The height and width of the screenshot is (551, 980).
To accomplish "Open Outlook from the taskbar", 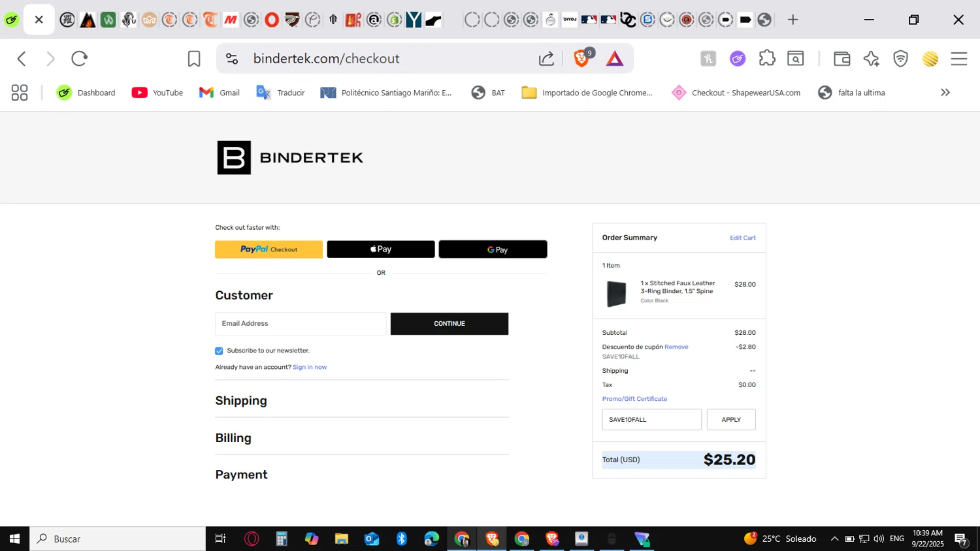I will 372,539.
